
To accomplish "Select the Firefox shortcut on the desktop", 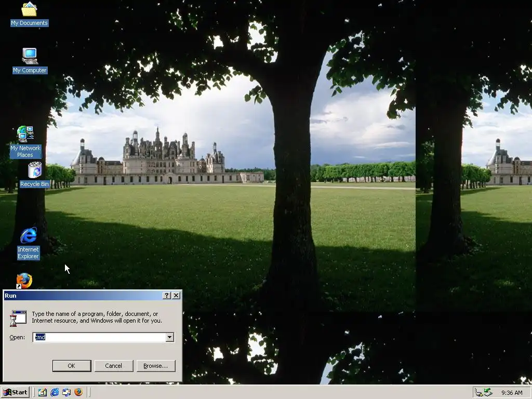I will [x=24, y=281].
